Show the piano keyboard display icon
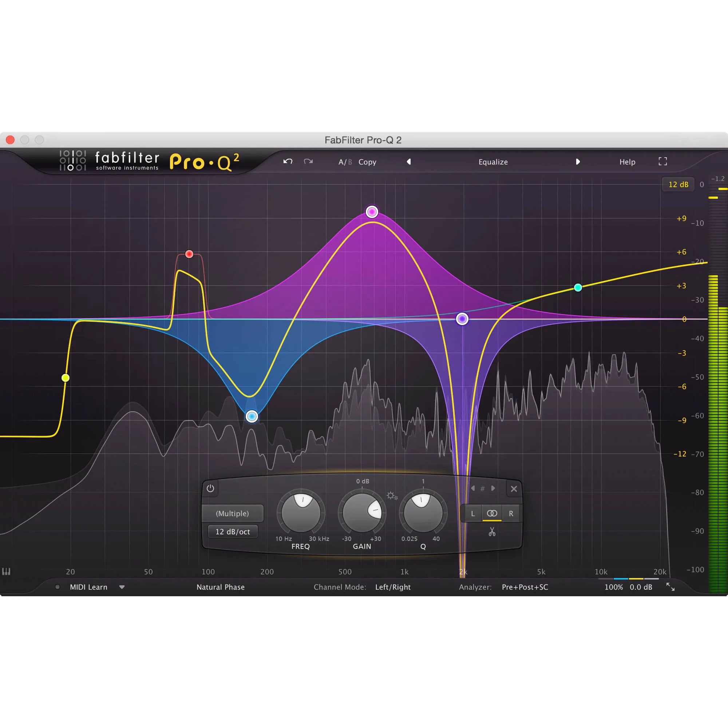 tap(6, 571)
